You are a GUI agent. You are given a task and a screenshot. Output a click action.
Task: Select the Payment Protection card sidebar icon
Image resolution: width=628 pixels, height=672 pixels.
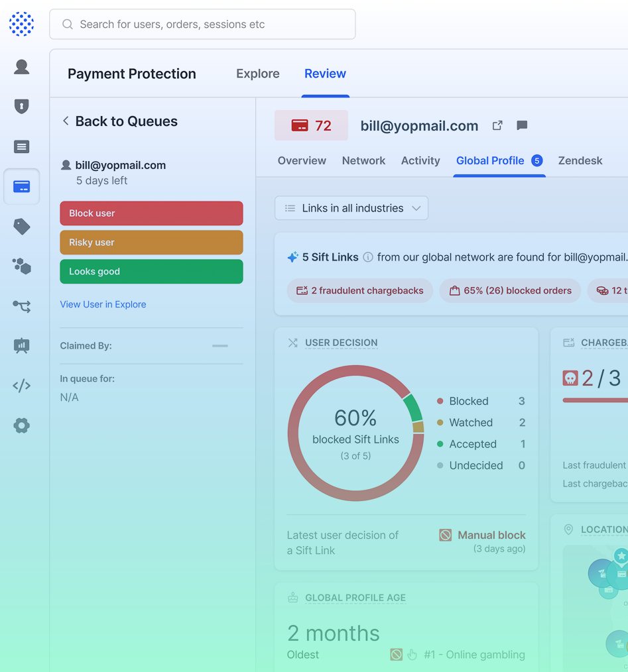[x=21, y=186]
